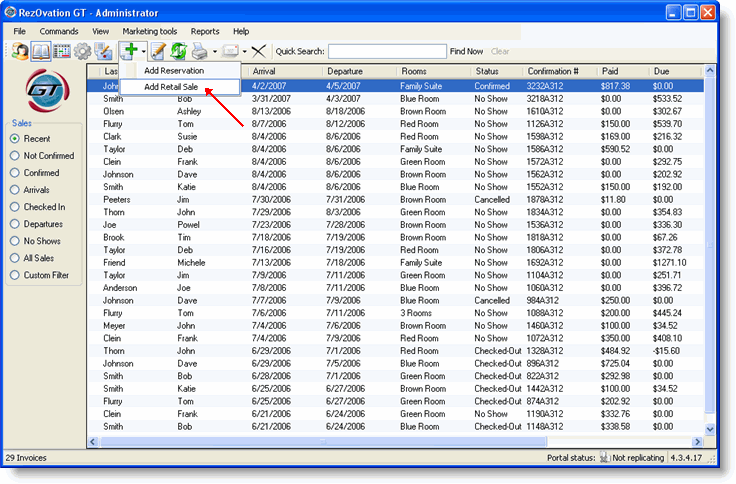Open the guests/customers toolbar icon
This screenshot has width=736, height=484.
20,51
